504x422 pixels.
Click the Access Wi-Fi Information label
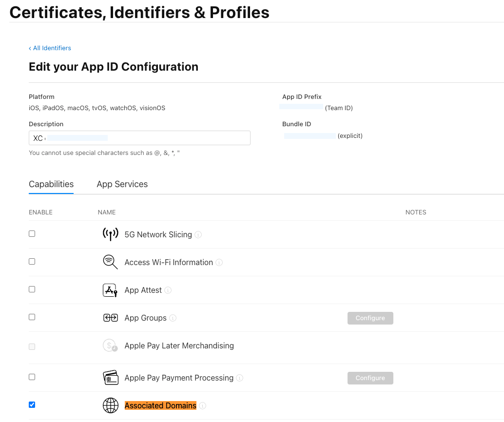[169, 263]
